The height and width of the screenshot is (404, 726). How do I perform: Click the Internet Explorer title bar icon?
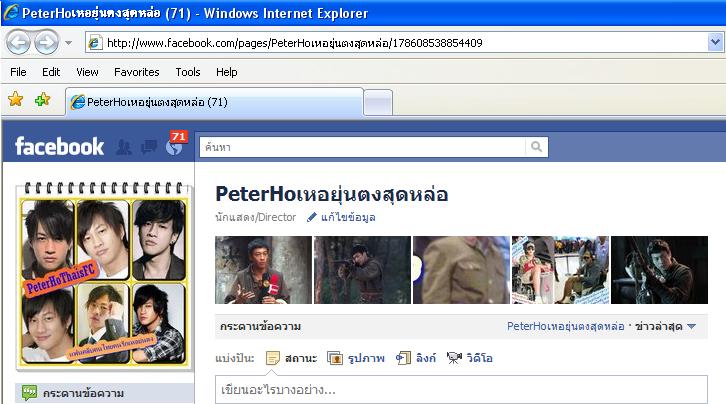pyautogui.click(x=11, y=12)
